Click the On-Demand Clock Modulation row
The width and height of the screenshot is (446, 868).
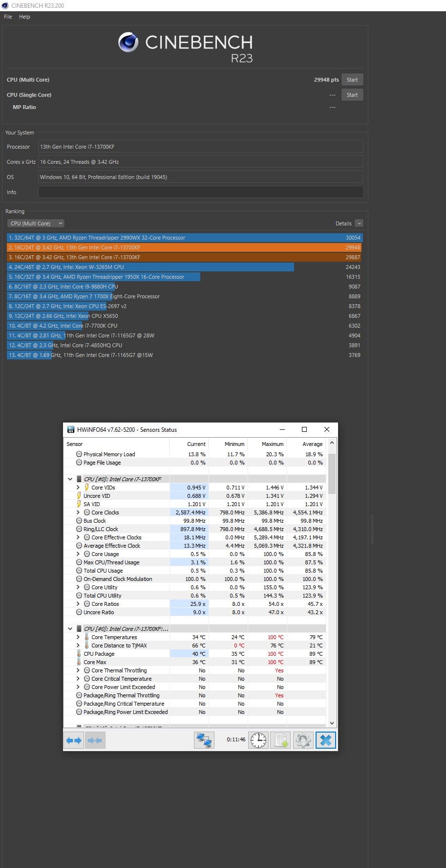pos(195,579)
